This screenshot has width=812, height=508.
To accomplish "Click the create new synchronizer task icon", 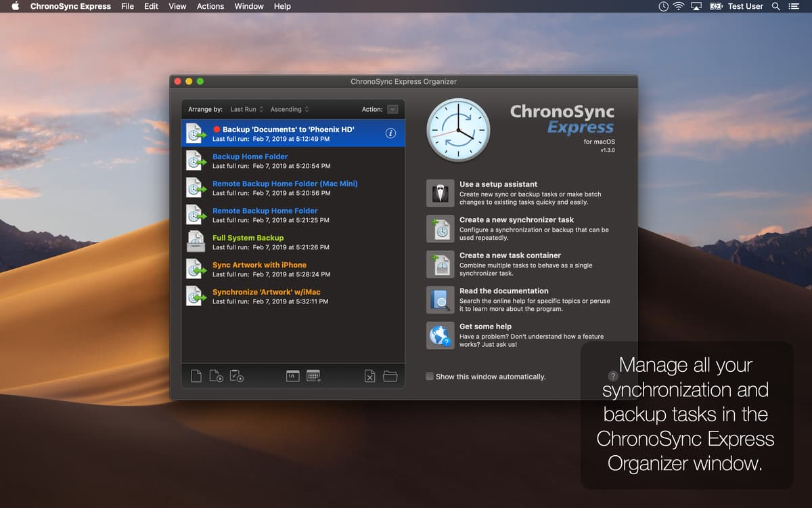I will (x=440, y=229).
